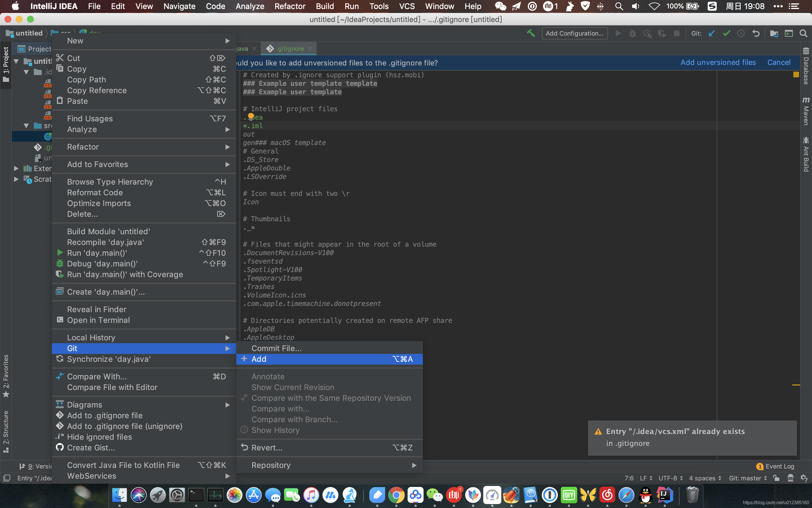Viewport: 812px width, 508px height.
Task: Open Google Chrome from the Dock
Action: tap(396, 495)
